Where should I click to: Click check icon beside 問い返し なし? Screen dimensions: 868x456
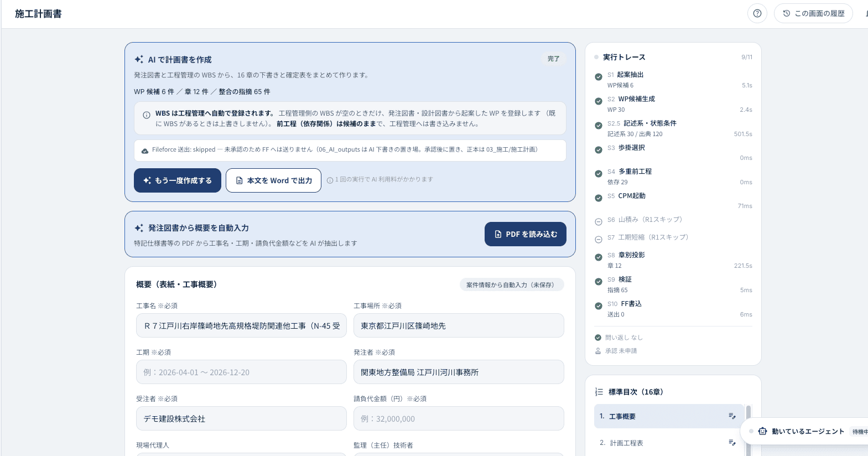coord(598,338)
